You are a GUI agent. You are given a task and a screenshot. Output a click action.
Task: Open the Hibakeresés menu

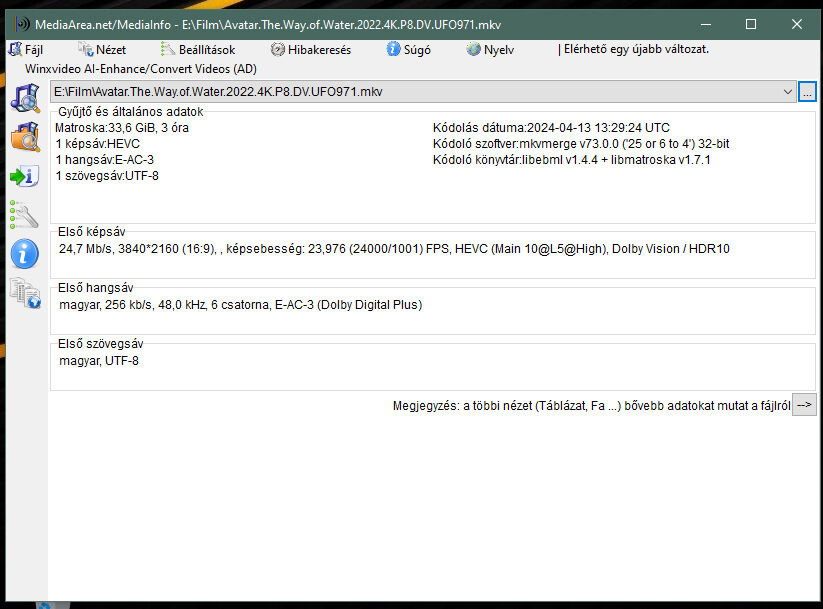pos(311,49)
